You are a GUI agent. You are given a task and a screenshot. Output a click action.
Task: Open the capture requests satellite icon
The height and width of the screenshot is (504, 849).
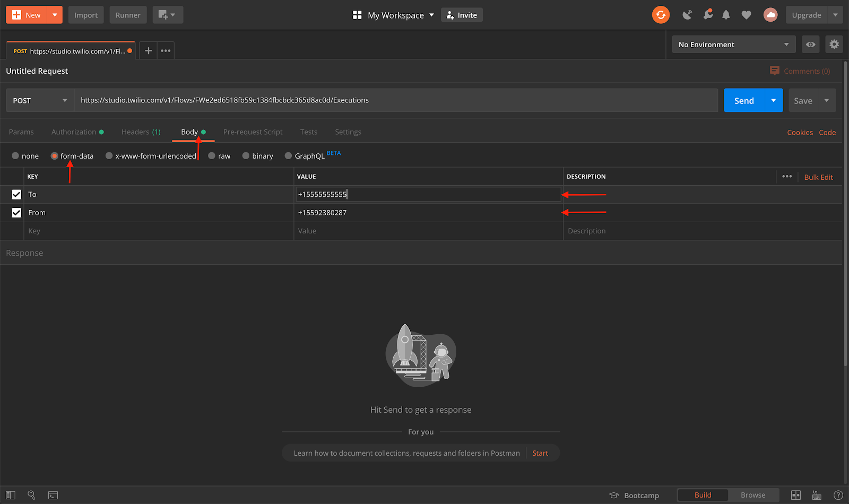(687, 15)
